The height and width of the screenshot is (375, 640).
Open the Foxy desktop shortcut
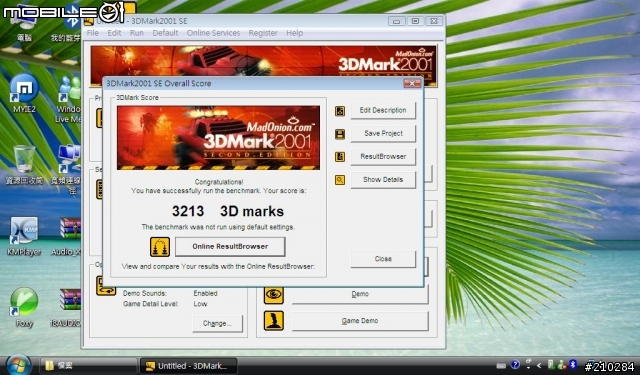[24, 308]
